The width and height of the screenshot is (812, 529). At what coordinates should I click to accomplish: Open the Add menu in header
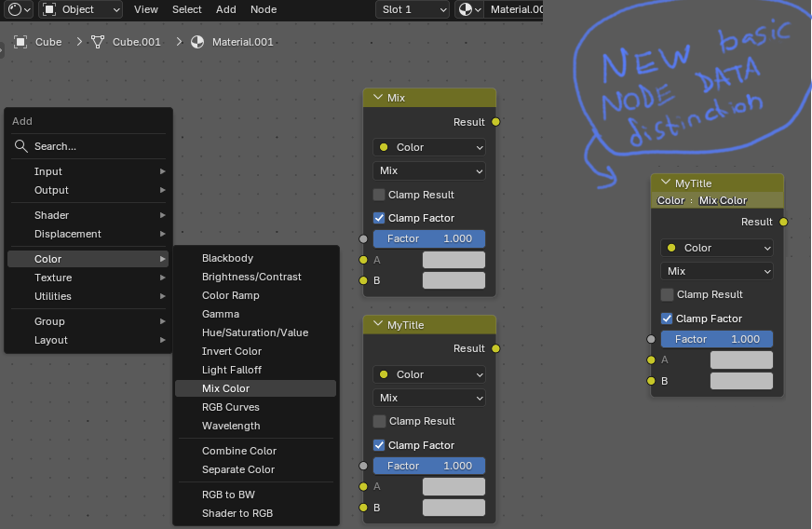(x=226, y=9)
